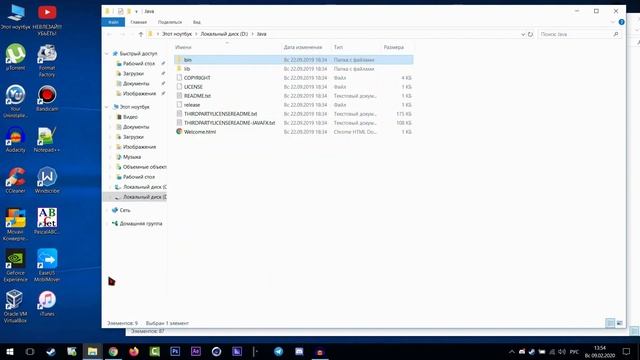Go up one folder level
The width and height of the screenshot is (640, 360).
click(141, 34)
